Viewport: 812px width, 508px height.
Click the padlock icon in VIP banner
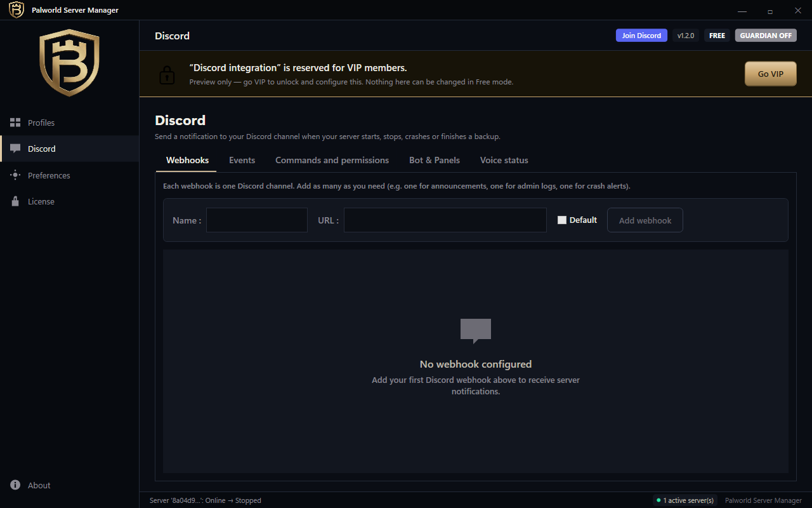click(x=166, y=74)
